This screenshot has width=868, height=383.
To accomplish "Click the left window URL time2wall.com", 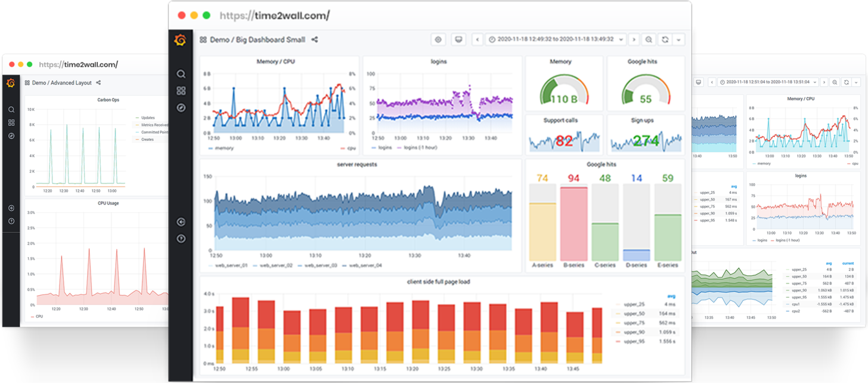I will coord(79,64).
